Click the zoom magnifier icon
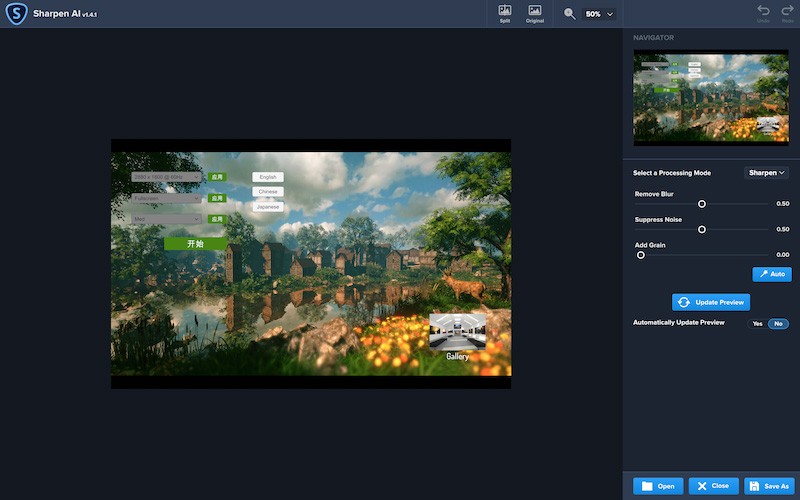Screen dimensions: 800x500 point(569,14)
